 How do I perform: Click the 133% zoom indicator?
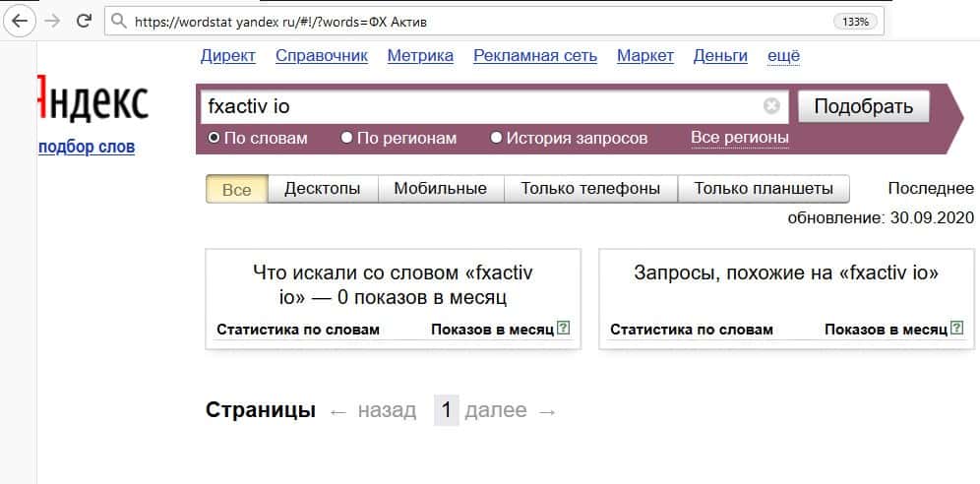pos(855,22)
